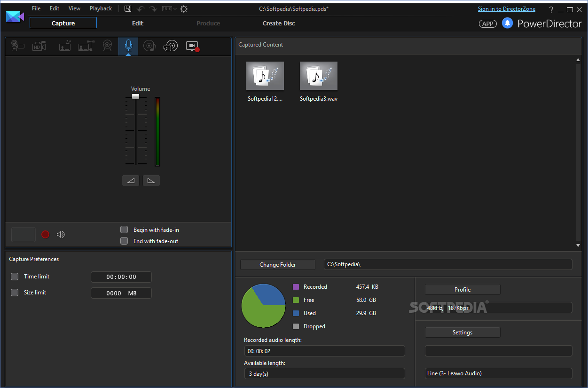Click the redo arrow icon
Screen dimensions: 588x388
pos(153,9)
